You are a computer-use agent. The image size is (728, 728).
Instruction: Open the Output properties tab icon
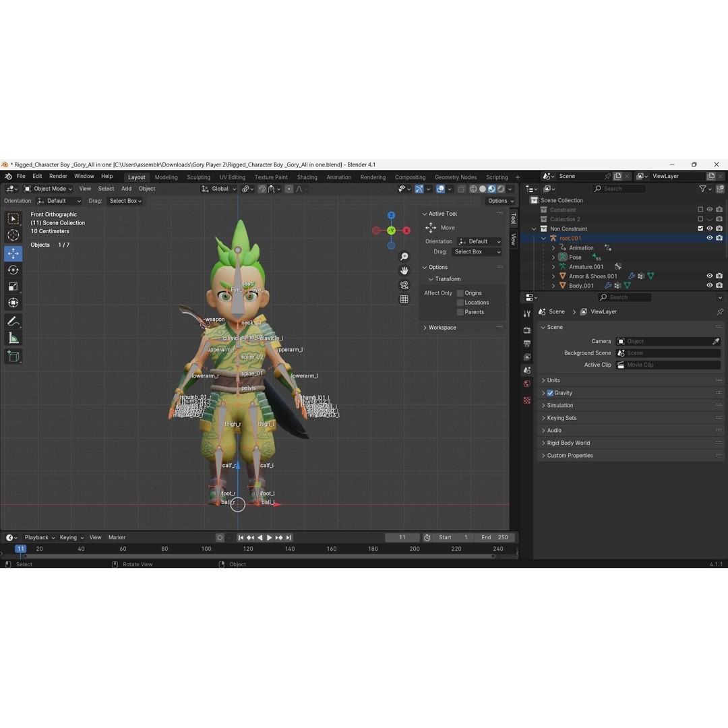527,344
